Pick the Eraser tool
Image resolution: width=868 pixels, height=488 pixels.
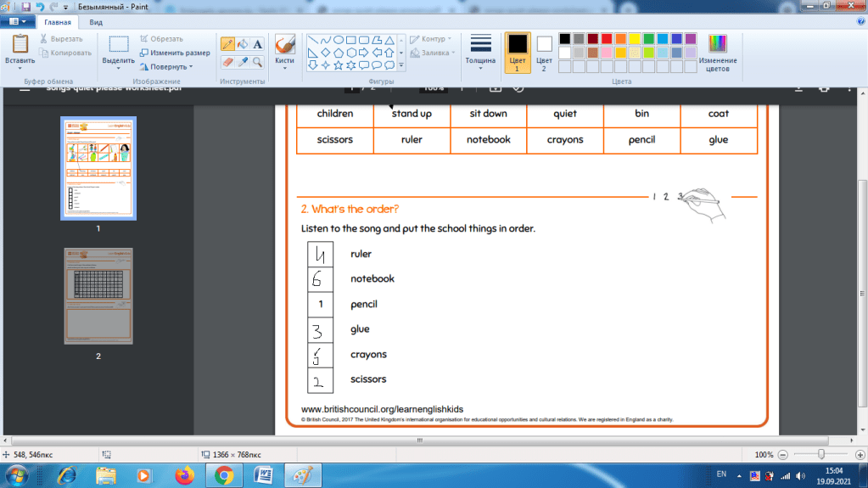pyautogui.click(x=227, y=62)
